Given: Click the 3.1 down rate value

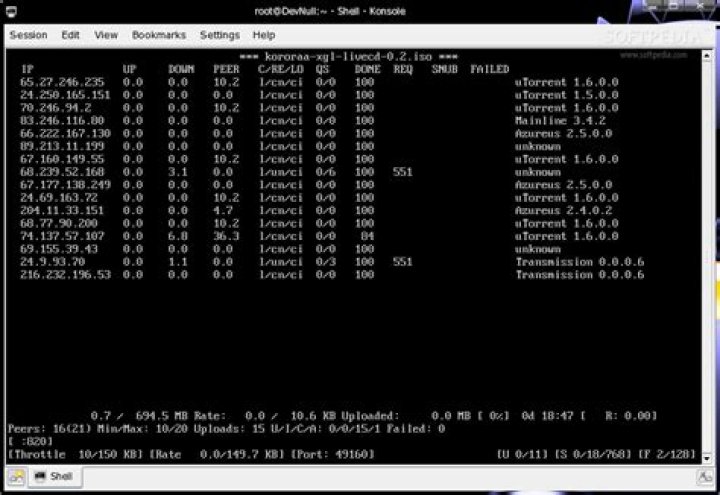Looking at the screenshot, I should click(x=178, y=172).
